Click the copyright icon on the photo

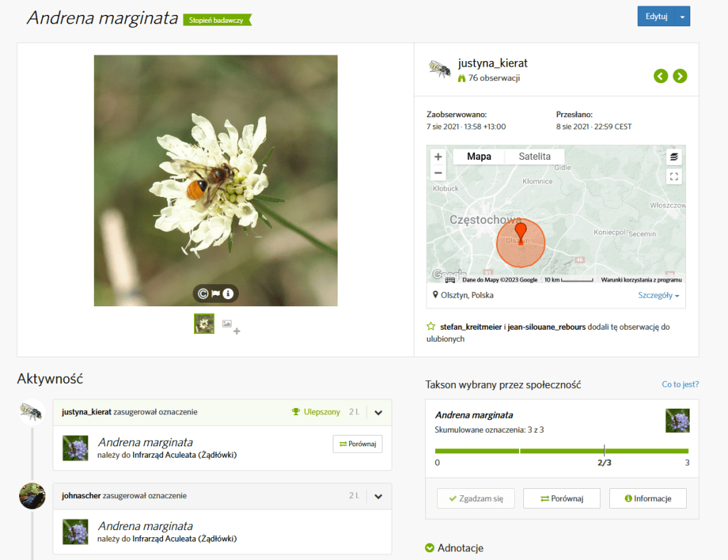203,294
